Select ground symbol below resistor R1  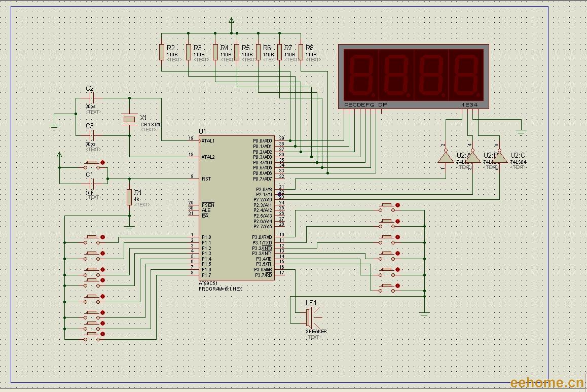coord(129,229)
